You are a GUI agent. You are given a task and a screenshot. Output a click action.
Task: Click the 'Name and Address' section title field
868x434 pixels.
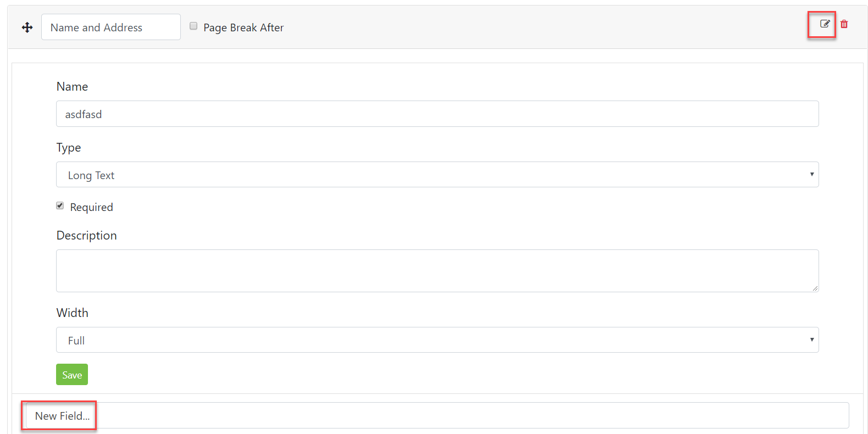point(110,27)
